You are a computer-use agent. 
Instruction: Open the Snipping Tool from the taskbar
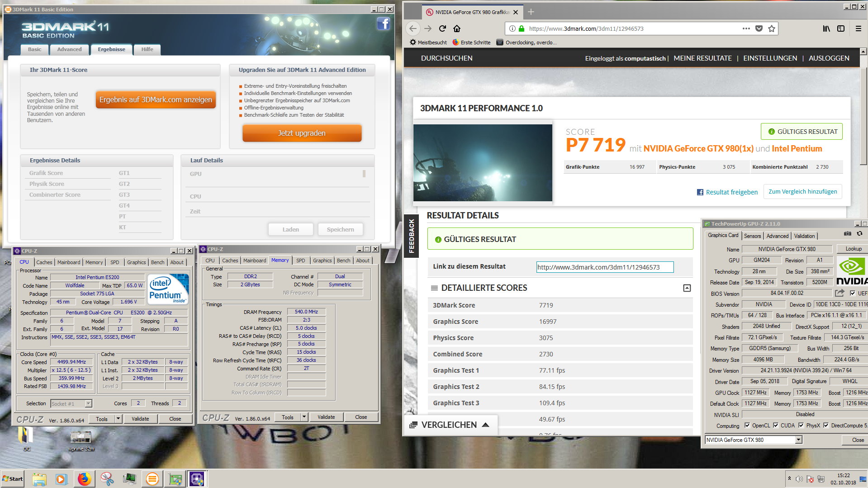[107, 479]
